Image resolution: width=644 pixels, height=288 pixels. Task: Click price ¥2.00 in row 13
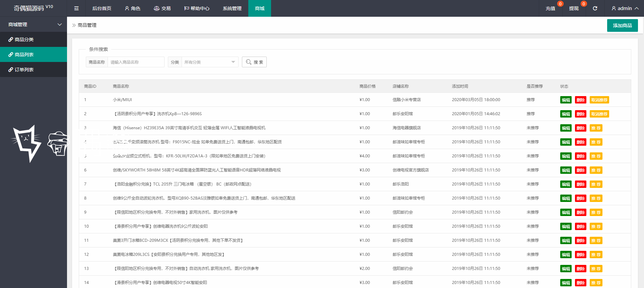click(x=365, y=269)
